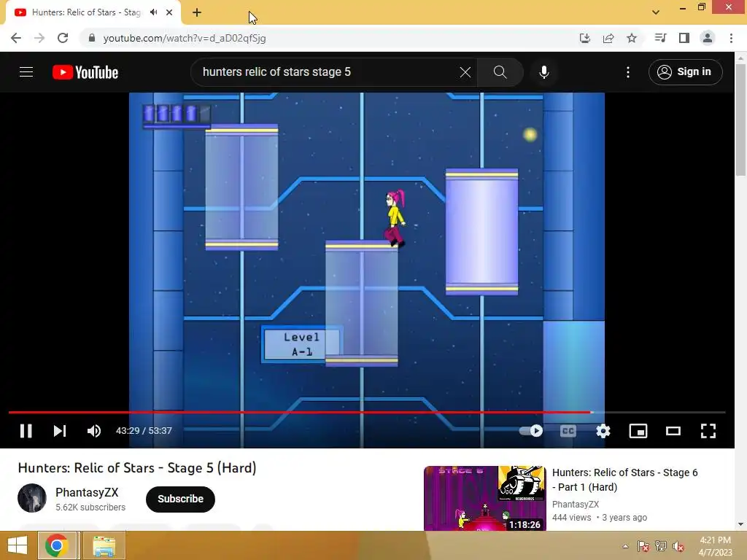
Task: Share this page icon
Action: [x=608, y=38]
